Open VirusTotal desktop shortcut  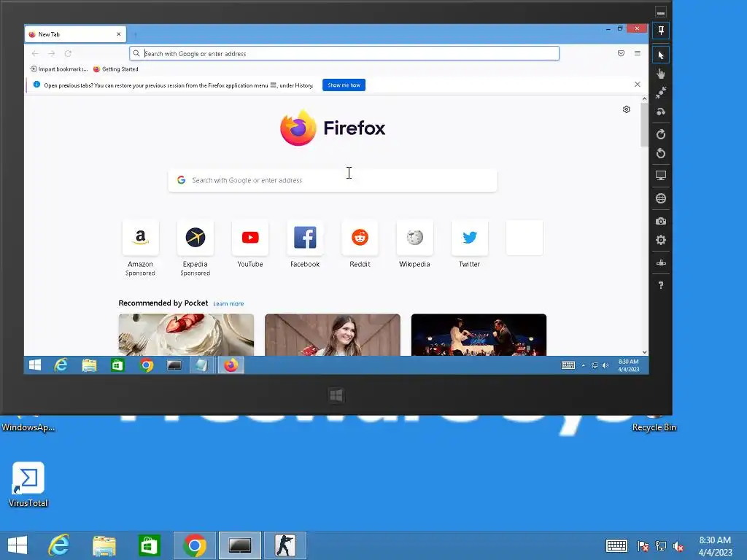(28, 485)
